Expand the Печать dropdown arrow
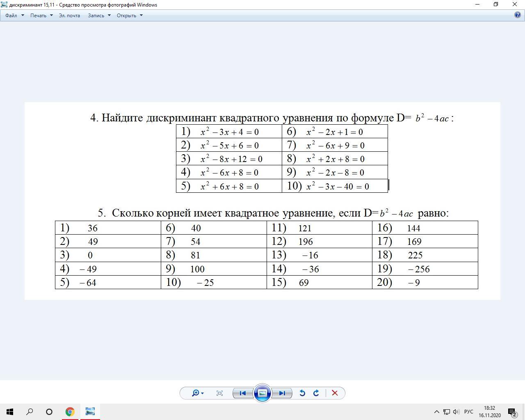This screenshot has height=420, width=525. [51, 15]
